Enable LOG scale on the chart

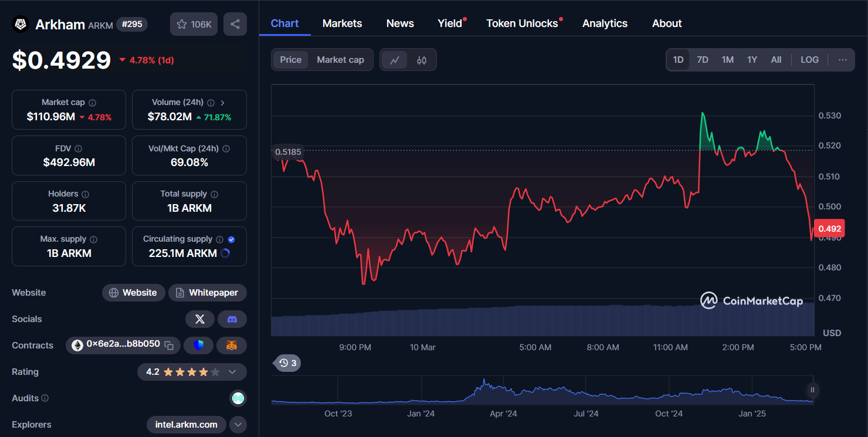coord(809,59)
